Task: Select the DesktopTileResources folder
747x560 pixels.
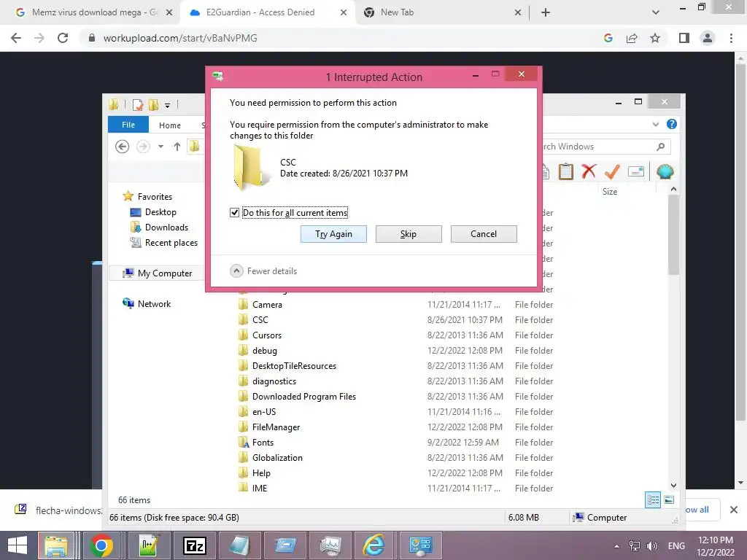Action: point(395,366)
